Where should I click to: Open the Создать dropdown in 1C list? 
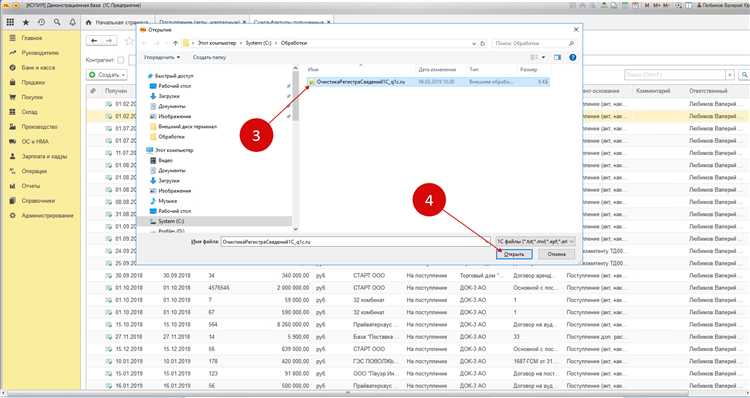tap(108, 75)
